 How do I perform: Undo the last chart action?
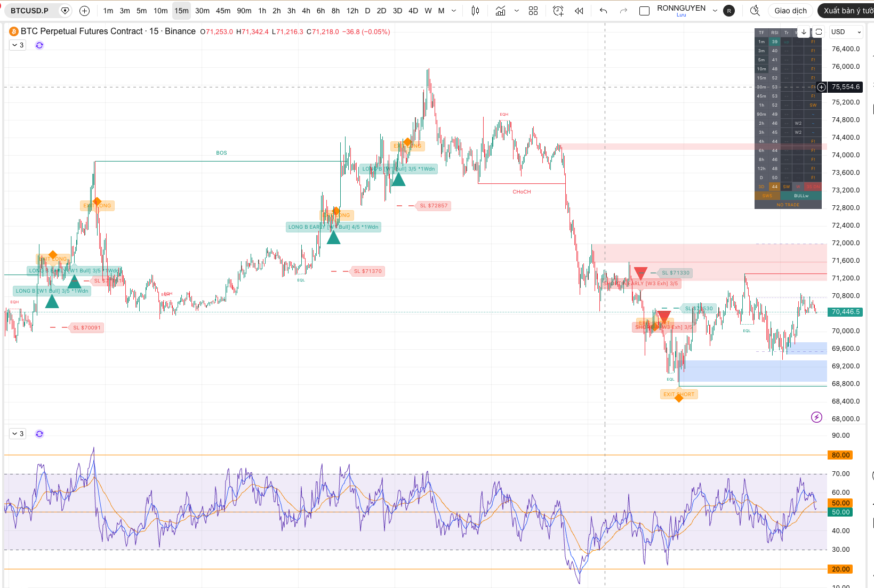[x=603, y=10]
